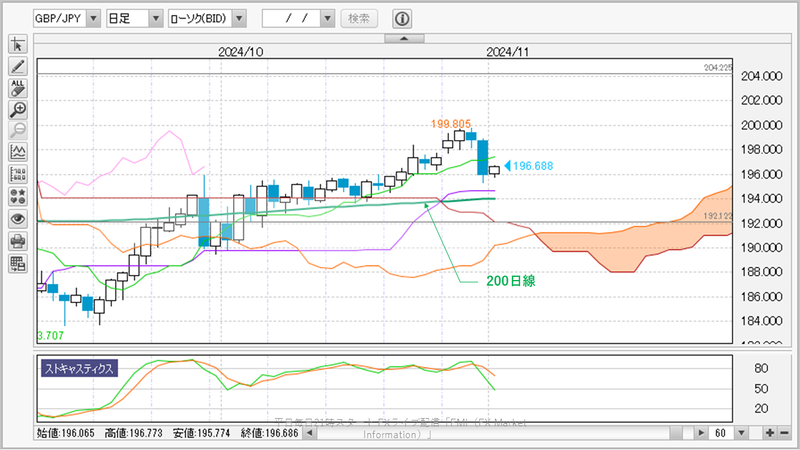Click the printer icon to print chart
The height and width of the screenshot is (450, 800).
pos(18,241)
